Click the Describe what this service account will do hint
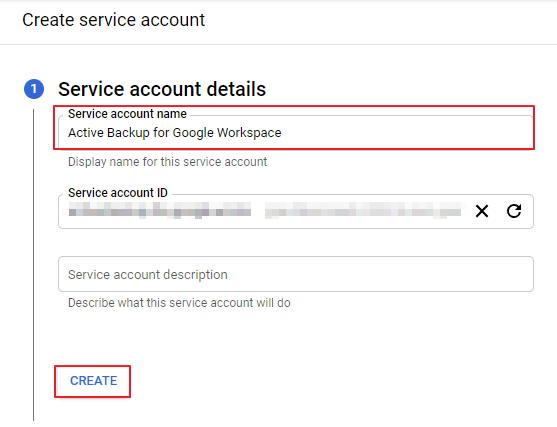The height and width of the screenshot is (427, 557). click(x=179, y=303)
